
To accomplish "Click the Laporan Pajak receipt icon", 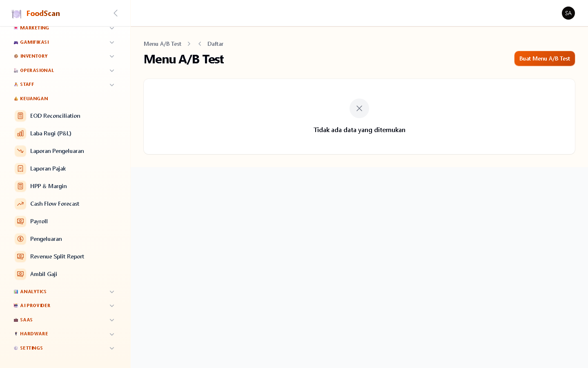I will (20, 168).
